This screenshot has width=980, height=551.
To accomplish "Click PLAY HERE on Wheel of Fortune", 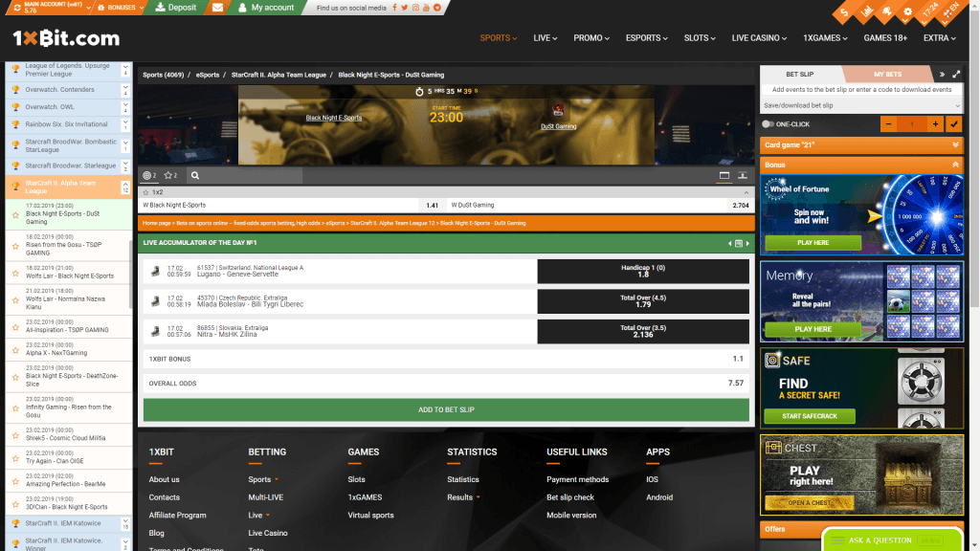I will 813,243.
